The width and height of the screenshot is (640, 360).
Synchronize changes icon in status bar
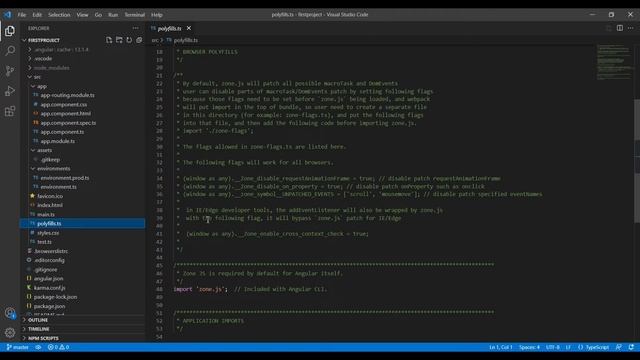click(38, 347)
